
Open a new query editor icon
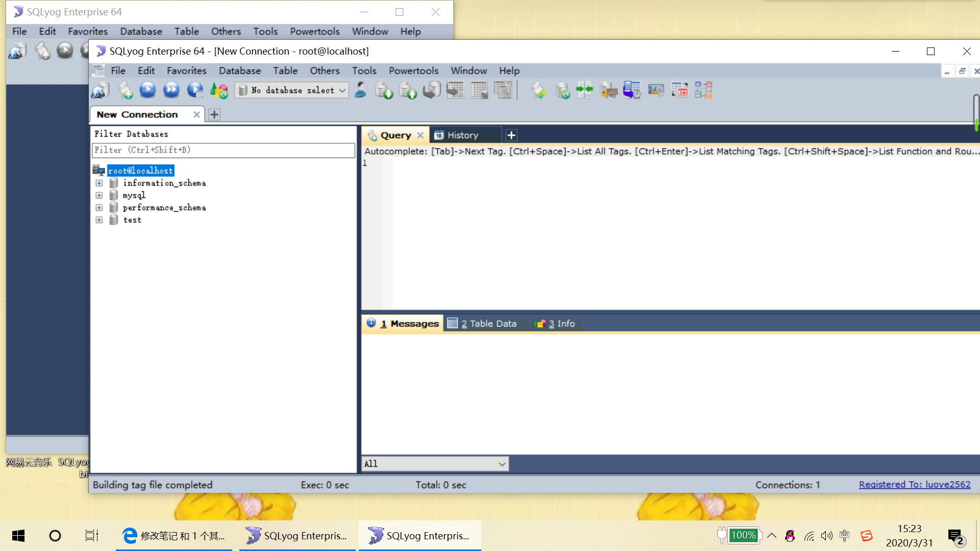(125, 90)
